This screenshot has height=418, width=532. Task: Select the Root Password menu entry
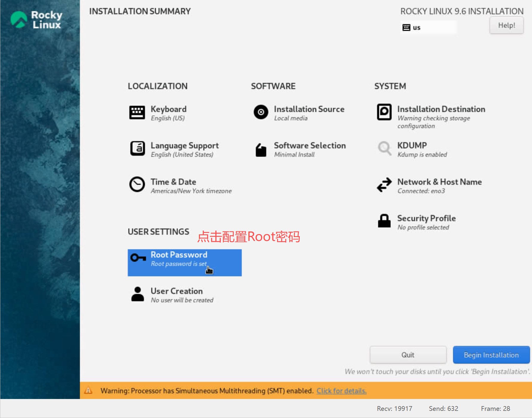[x=184, y=263]
